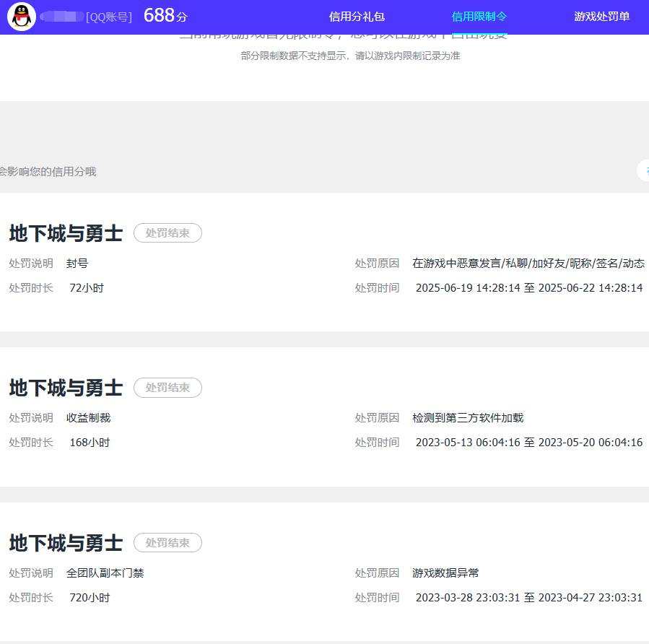Click 地下城与勇士 title of 全团队副本门禁 record
This screenshot has width=649, height=644.
pyautogui.click(x=66, y=543)
